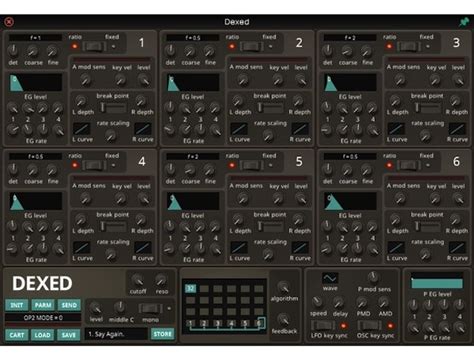Click the P mod sens knob
This screenshot has width=474, height=361.
coord(373,277)
